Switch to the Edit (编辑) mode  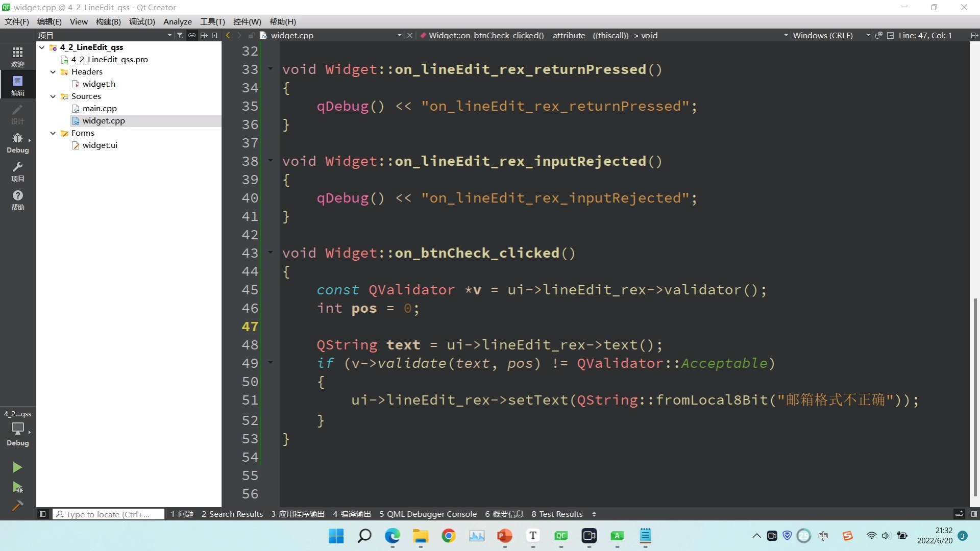(17, 85)
